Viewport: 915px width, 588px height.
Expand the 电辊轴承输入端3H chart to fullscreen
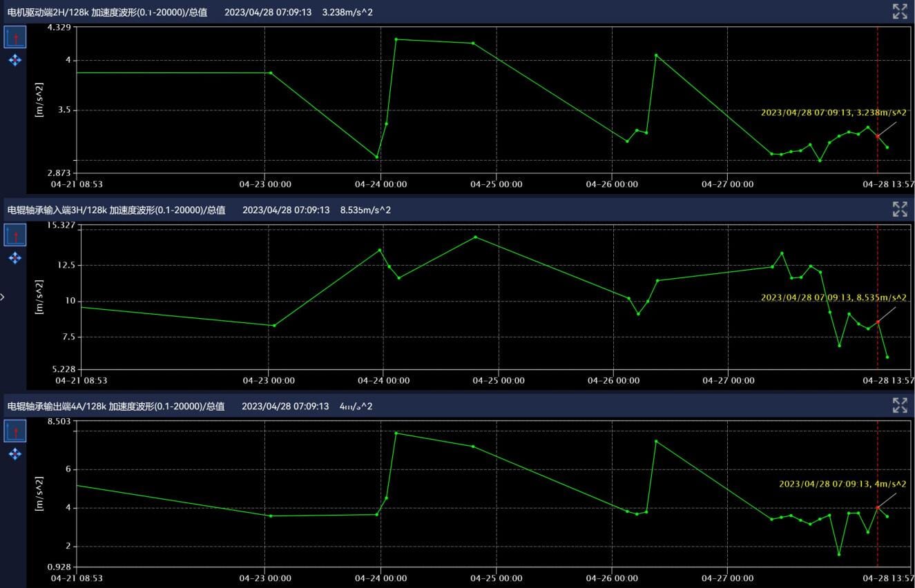click(x=899, y=209)
